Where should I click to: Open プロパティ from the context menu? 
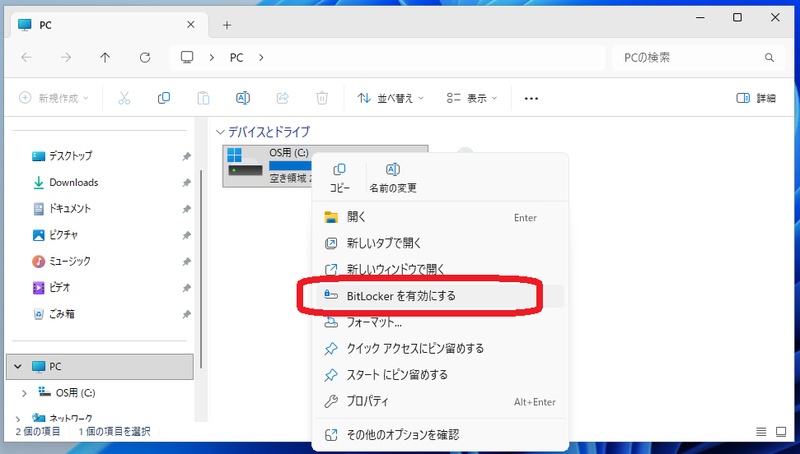[440, 401]
